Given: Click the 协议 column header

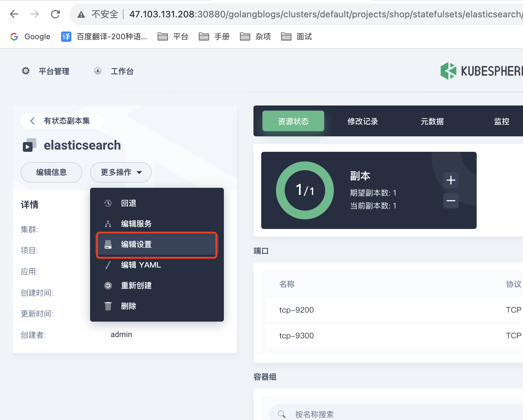Looking at the screenshot, I should pyautogui.click(x=514, y=284).
